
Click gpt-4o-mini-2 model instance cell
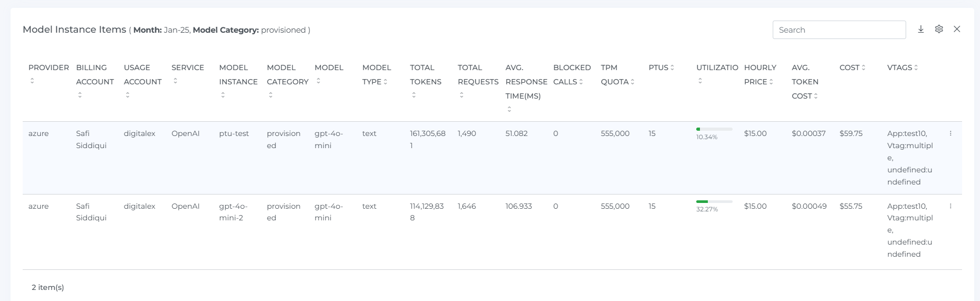point(233,212)
